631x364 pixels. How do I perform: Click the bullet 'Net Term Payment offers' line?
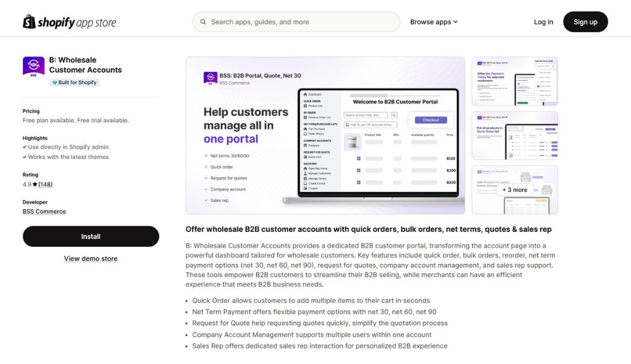click(x=314, y=312)
